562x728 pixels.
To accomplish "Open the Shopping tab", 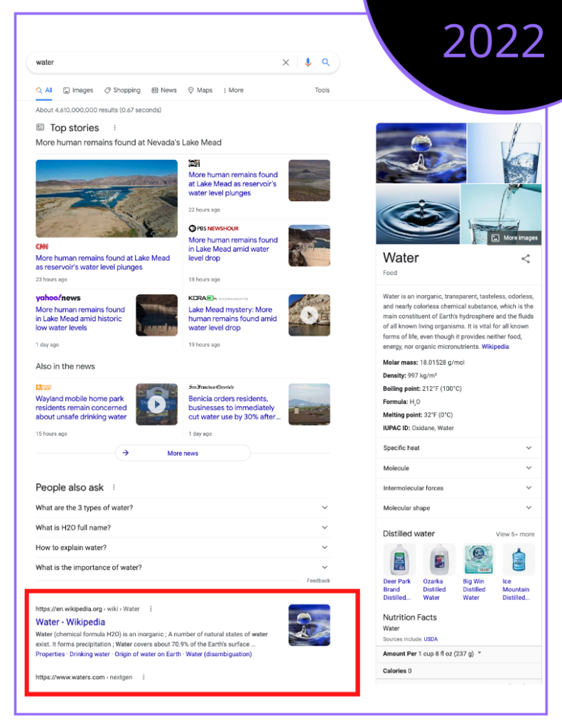I will point(122,90).
